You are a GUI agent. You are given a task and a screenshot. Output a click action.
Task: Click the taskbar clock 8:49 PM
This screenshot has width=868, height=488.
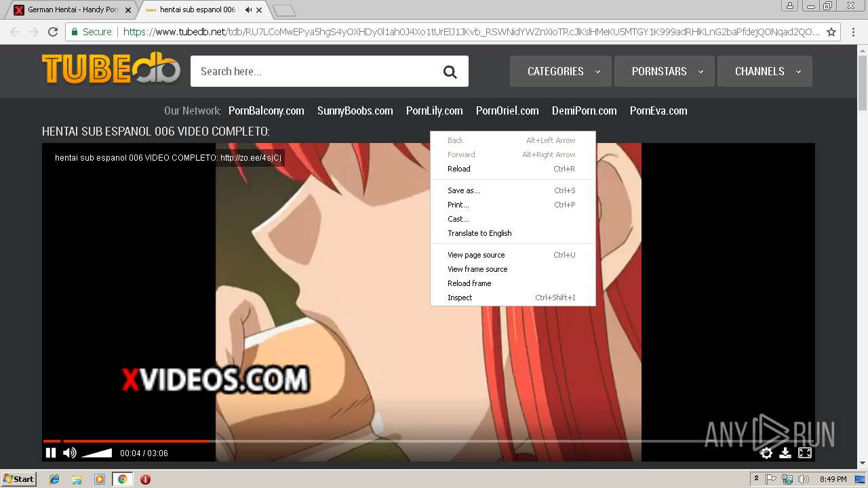coord(833,479)
